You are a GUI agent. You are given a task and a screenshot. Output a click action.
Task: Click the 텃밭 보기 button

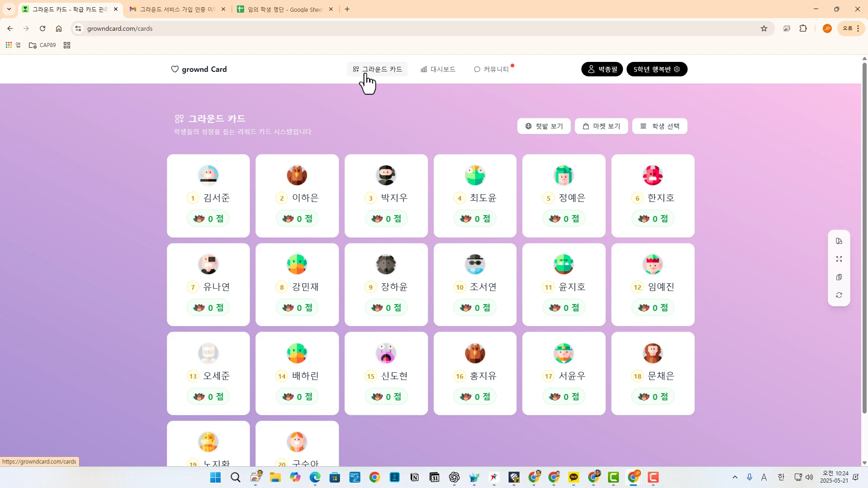point(544,126)
